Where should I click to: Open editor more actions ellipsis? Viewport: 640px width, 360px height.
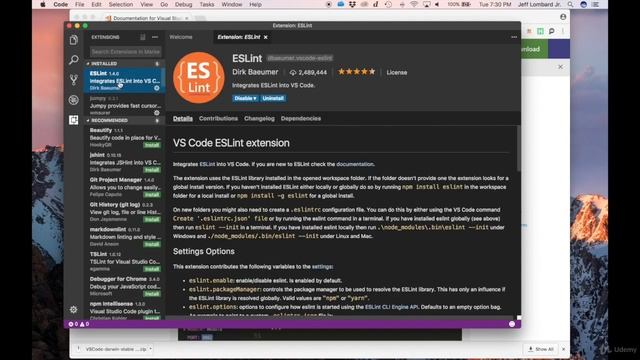coord(514,37)
